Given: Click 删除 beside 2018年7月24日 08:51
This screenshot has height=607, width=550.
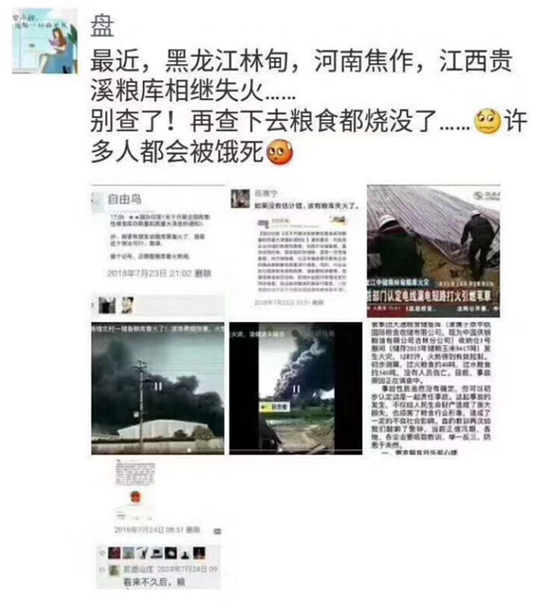Looking at the screenshot, I should 192,529.
